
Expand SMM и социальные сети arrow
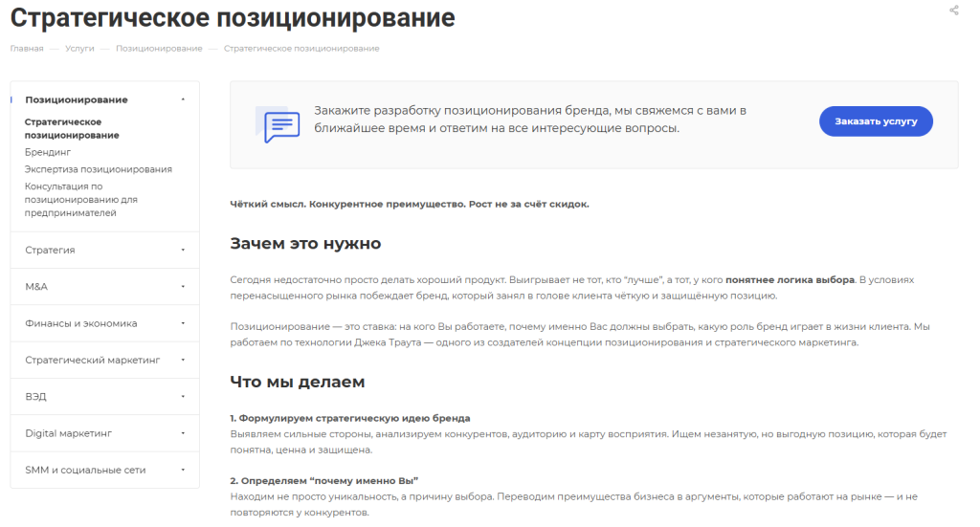point(183,471)
